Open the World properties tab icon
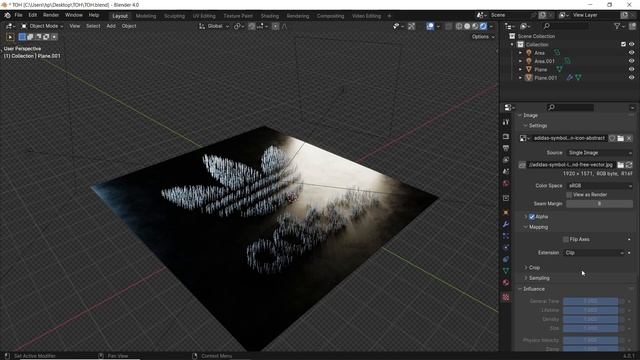This screenshot has height=360, width=640. coord(506,184)
